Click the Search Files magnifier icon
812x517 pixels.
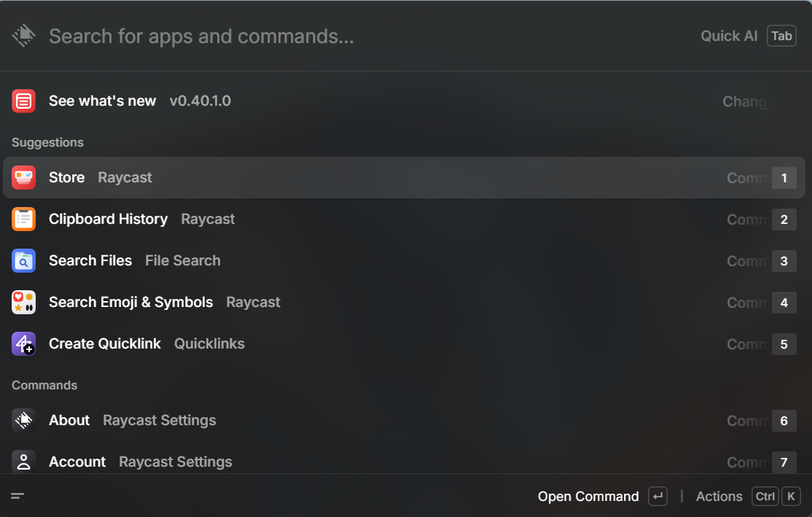pyautogui.click(x=23, y=260)
